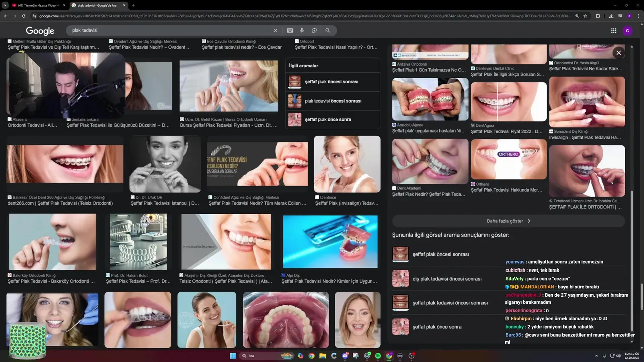Viewport: 644px width, 362px height.
Task: Open Ataşehir Diş Kliniği smile image
Action: [x=226, y=242]
